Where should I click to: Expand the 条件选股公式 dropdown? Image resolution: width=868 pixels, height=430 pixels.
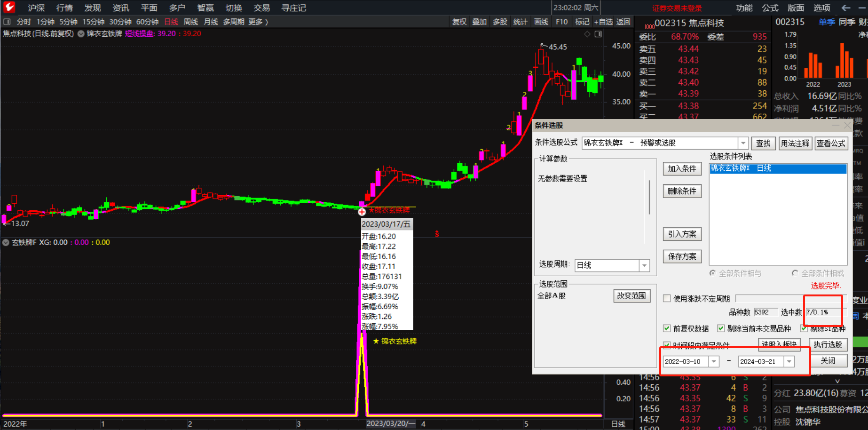(x=743, y=143)
